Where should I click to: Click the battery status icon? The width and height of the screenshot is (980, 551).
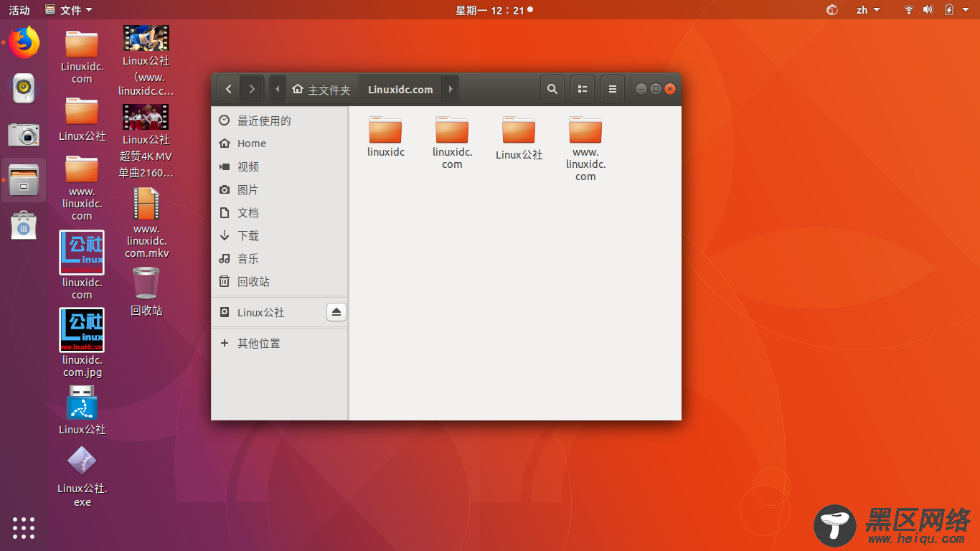[949, 10]
